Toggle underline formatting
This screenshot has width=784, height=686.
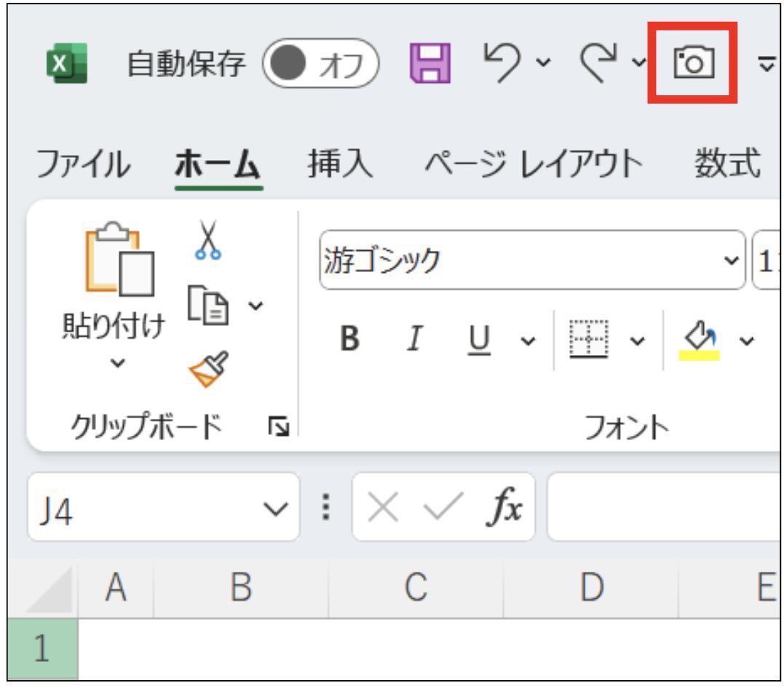pyautogui.click(x=479, y=339)
